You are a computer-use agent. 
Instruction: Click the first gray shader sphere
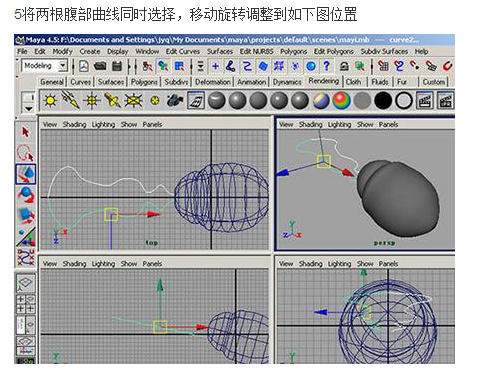tap(217, 101)
